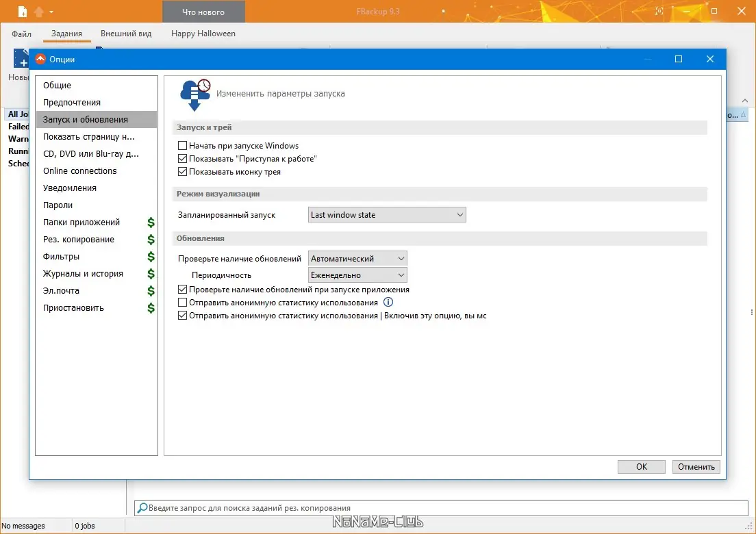Screen dimensions: 756x534
Task: Switch to the Задания ribbon tab
Action: [x=66, y=34]
